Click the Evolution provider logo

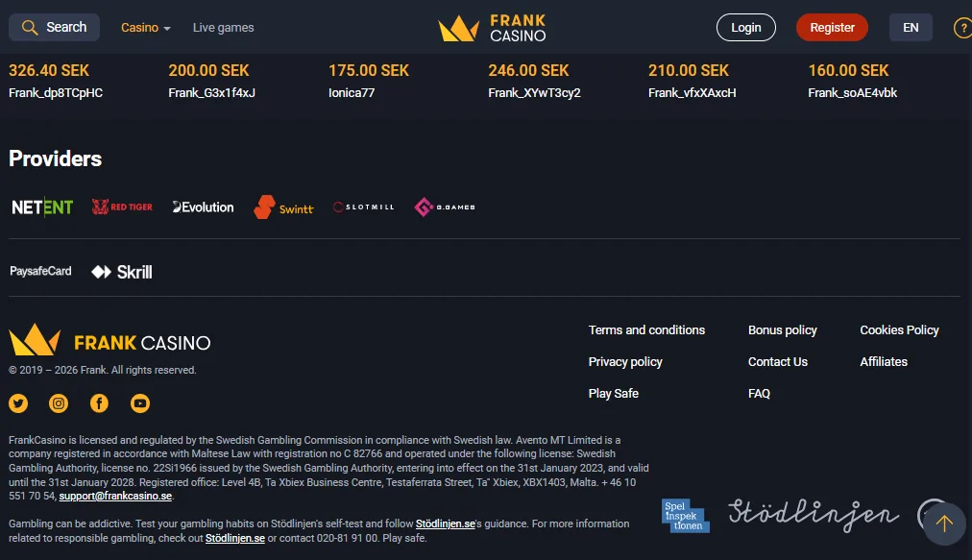[203, 207]
